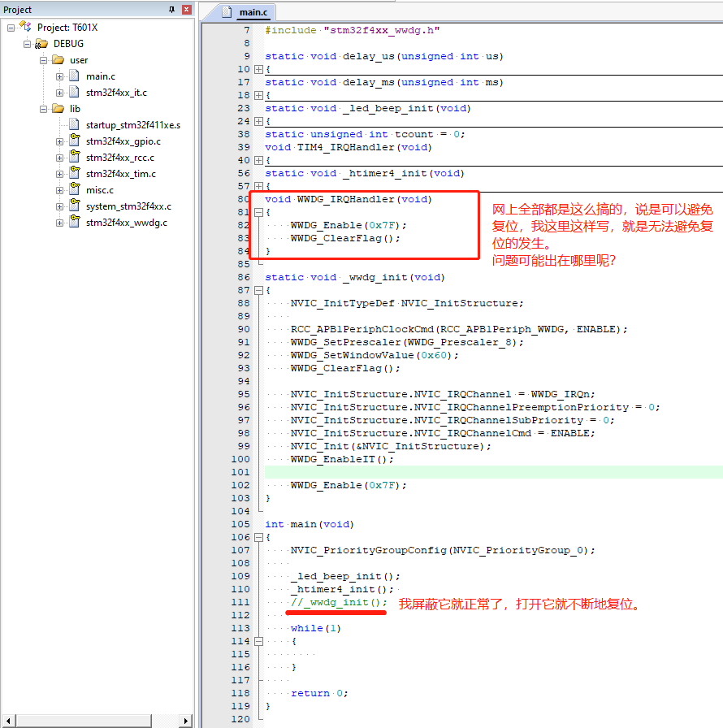Click the user folder icon in Project tree
Image resolution: width=723 pixels, height=728 pixels.
57,59
